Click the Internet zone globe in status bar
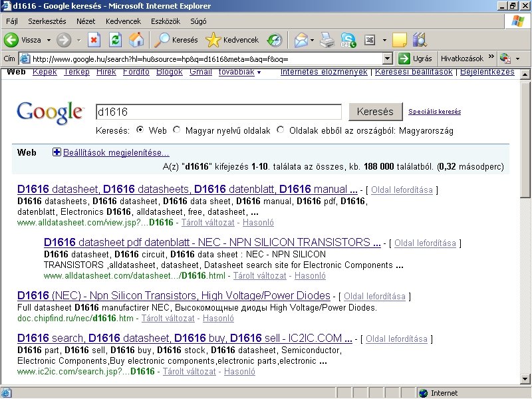The width and height of the screenshot is (532, 399). pos(423,393)
